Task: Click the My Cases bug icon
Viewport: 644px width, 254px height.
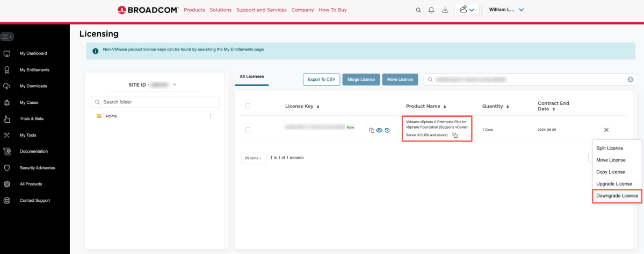Action: click(6, 102)
